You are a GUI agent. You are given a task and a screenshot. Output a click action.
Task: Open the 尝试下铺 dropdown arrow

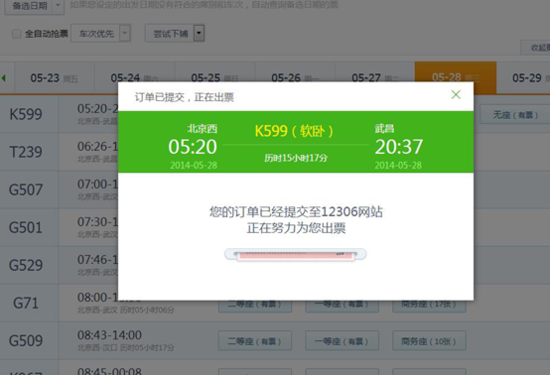[199, 33]
